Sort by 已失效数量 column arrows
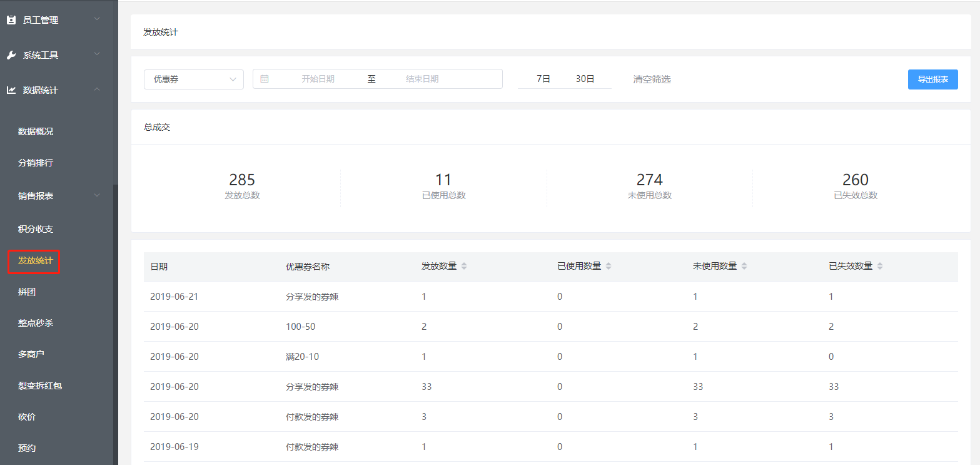This screenshot has width=980, height=465. 880,266
